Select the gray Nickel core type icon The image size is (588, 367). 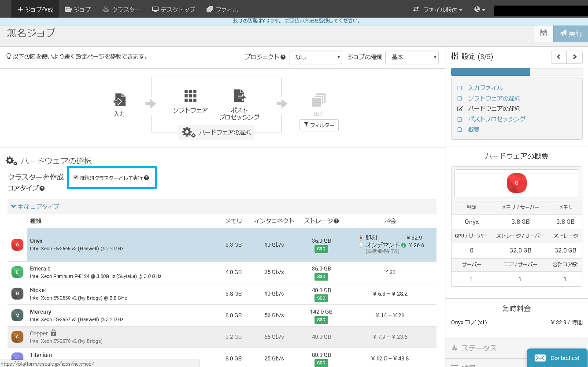tap(17, 294)
